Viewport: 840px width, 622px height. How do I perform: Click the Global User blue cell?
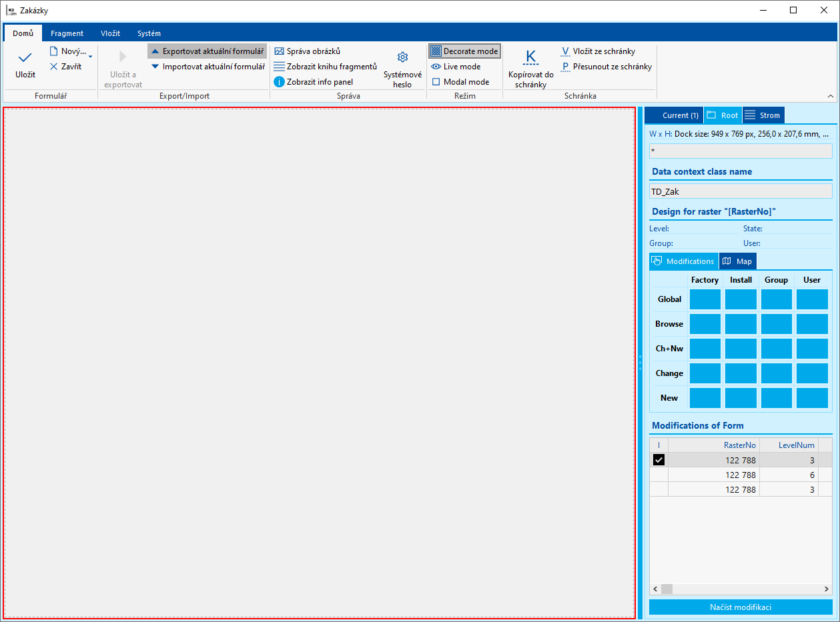812,299
